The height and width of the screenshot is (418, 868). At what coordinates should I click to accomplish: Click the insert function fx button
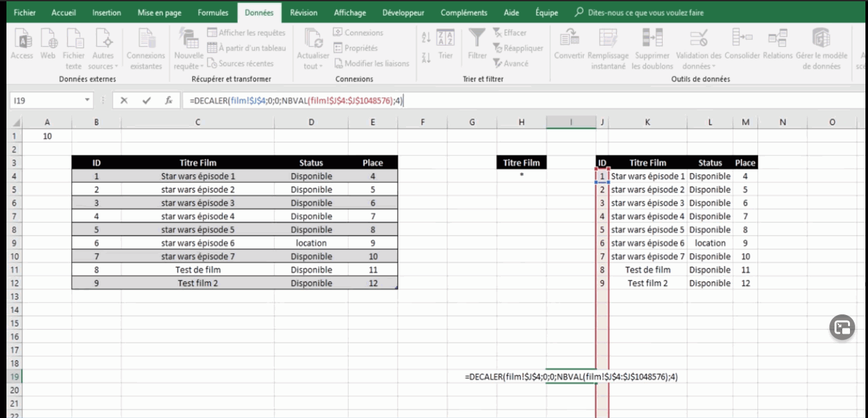169,100
